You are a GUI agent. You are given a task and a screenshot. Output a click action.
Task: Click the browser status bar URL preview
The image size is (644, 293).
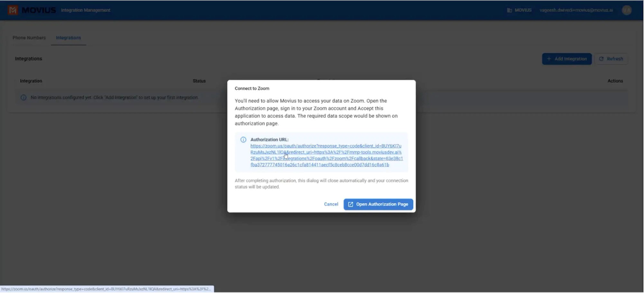point(107,289)
